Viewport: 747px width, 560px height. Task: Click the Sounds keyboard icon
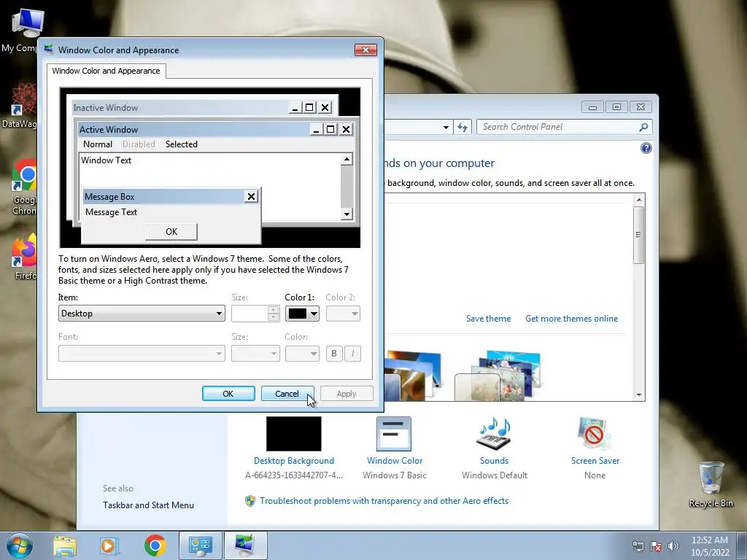coord(494,434)
